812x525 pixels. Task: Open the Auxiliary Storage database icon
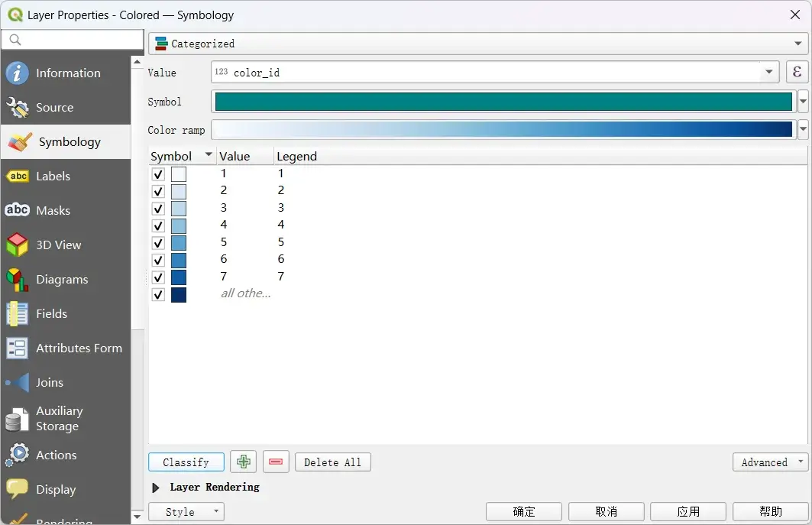tap(17, 419)
